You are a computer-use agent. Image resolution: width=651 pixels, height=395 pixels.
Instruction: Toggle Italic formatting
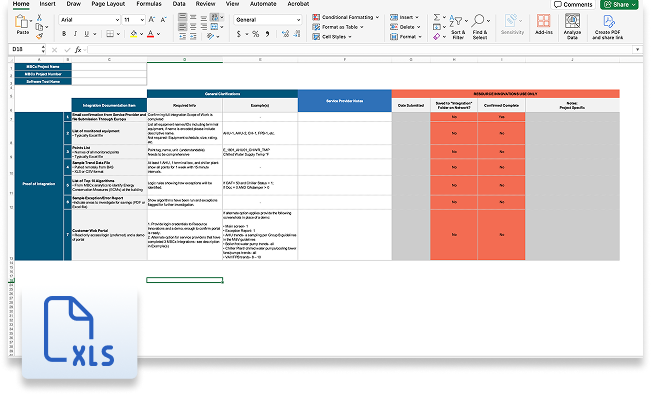coord(75,34)
